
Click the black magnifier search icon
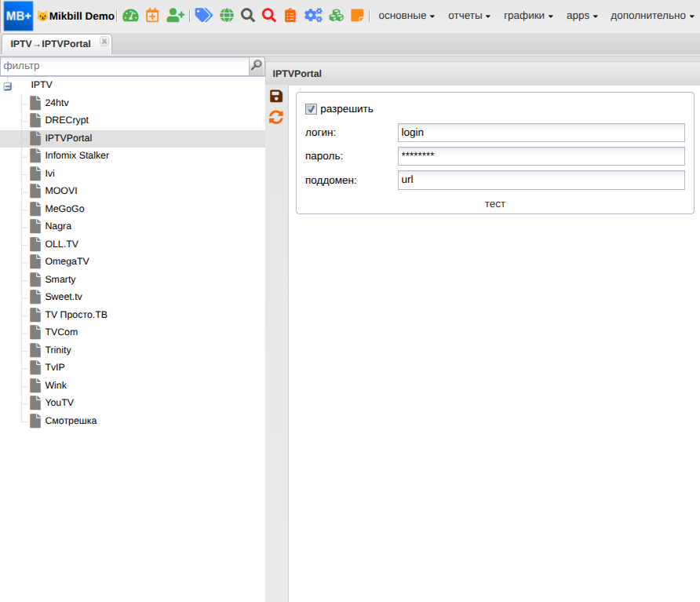point(248,16)
